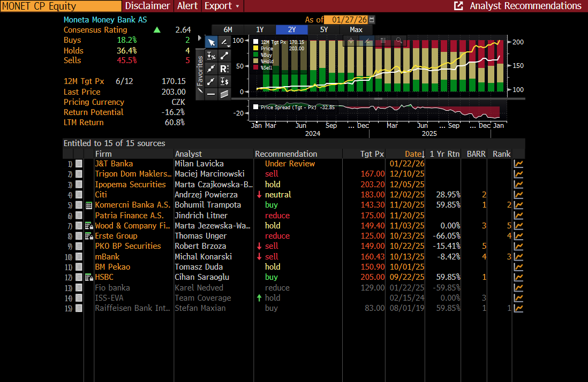Open the chart icon in the HSBC row
The width and height of the screenshot is (588, 382).
518,277
